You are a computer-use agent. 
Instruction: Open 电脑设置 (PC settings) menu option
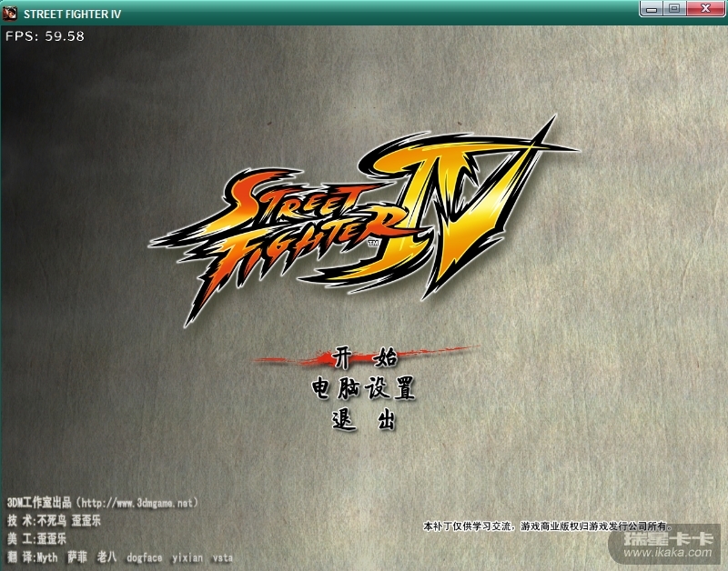point(363,388)
